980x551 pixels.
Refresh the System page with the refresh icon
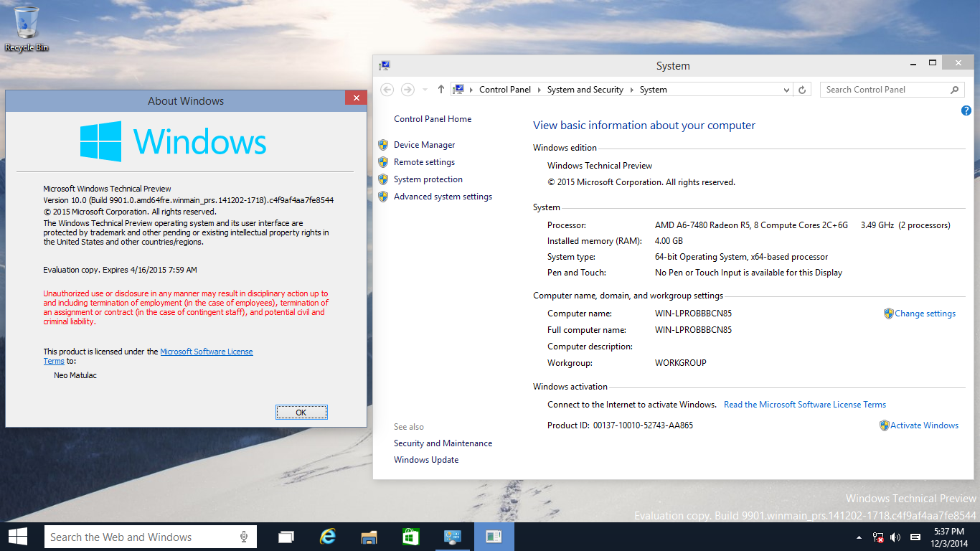pos(802,89)
